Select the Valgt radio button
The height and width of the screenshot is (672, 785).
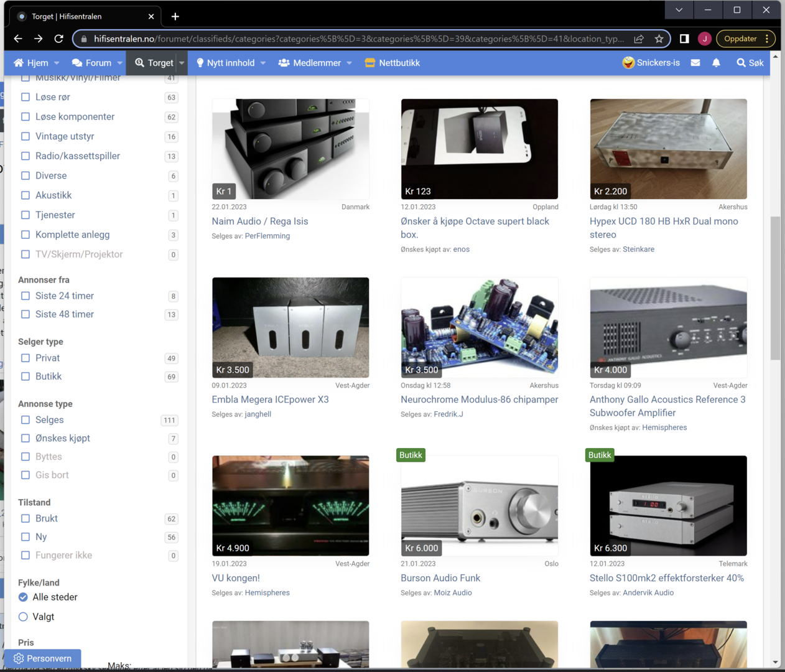pyautogui.click(x=23, y=617)
